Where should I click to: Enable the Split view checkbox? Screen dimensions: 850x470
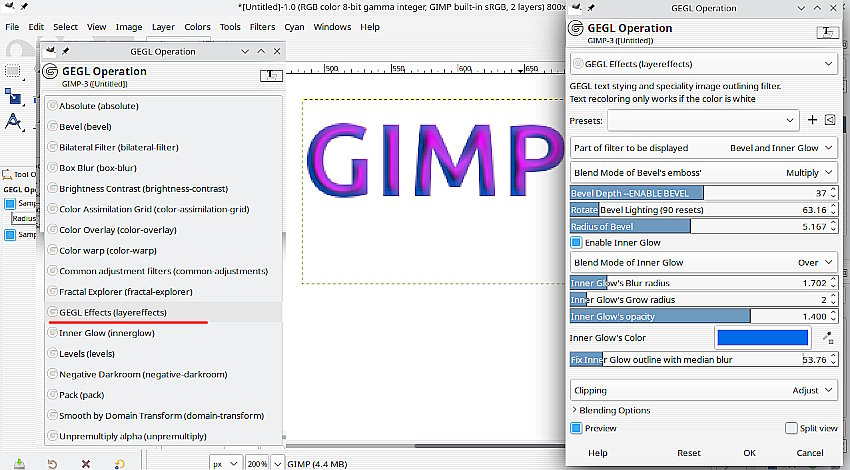pos(791,428)
